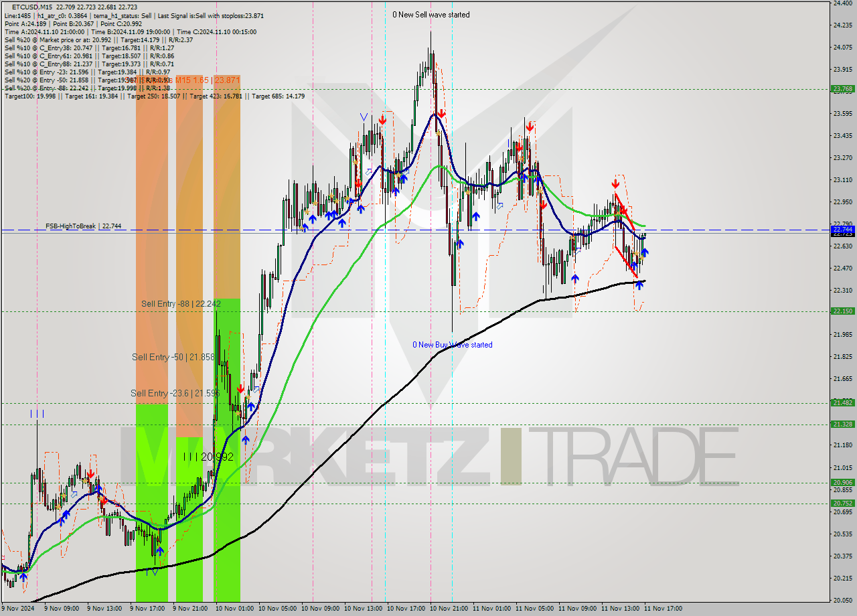
Task: Select the 22.150 green price tag
Action: (x=842, y=311)
